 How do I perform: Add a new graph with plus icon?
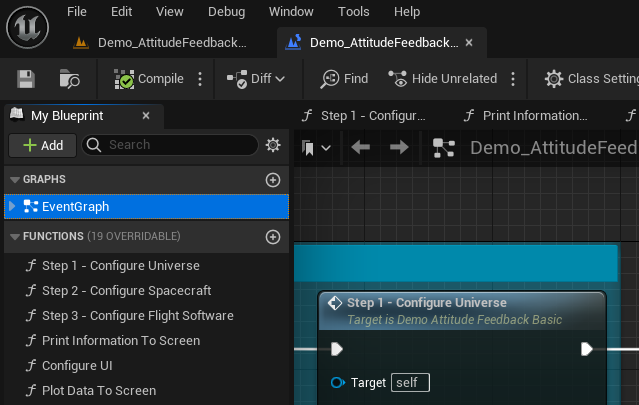point(273,180)
